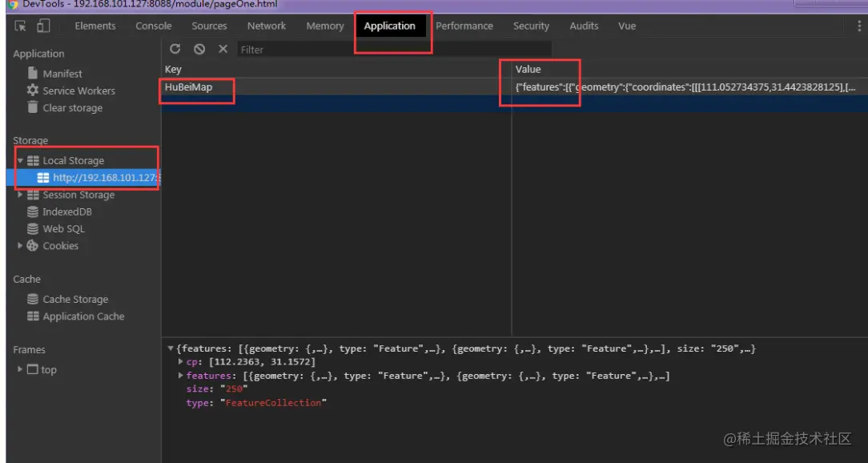Screen dimensions: 868x463
Task: Switch to the Console tab
Action: [x=153, y=26]
